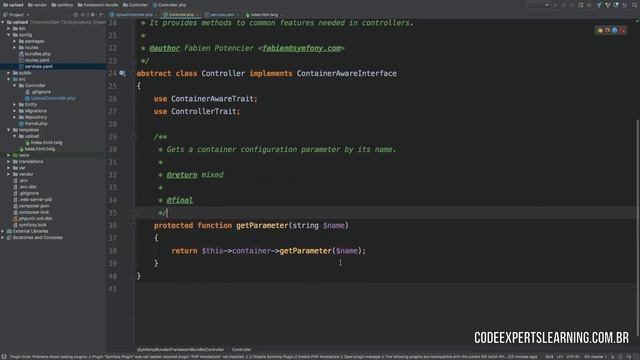Image resolution: width=640 pixels, height=360 pixels.
Task: Expand the translations folder
Action: [x=9, y=162]
